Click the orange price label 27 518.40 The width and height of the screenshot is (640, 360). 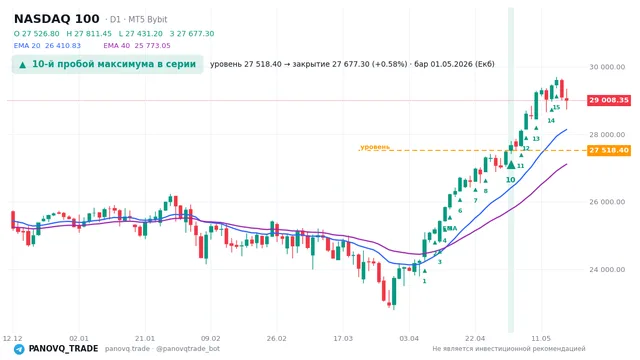609,150
